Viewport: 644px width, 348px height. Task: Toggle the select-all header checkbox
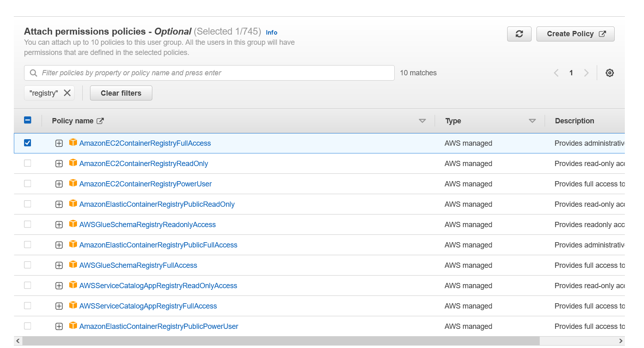(28, 120)
